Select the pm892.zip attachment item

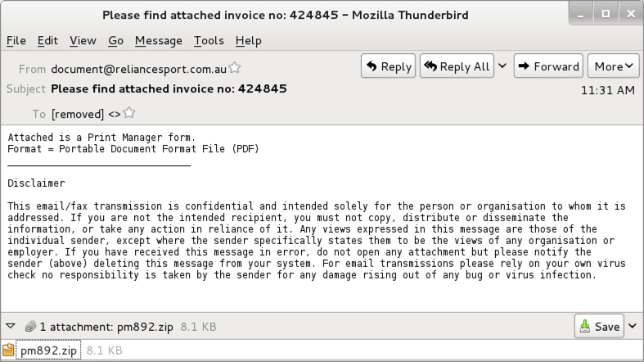tap(48, 351)
